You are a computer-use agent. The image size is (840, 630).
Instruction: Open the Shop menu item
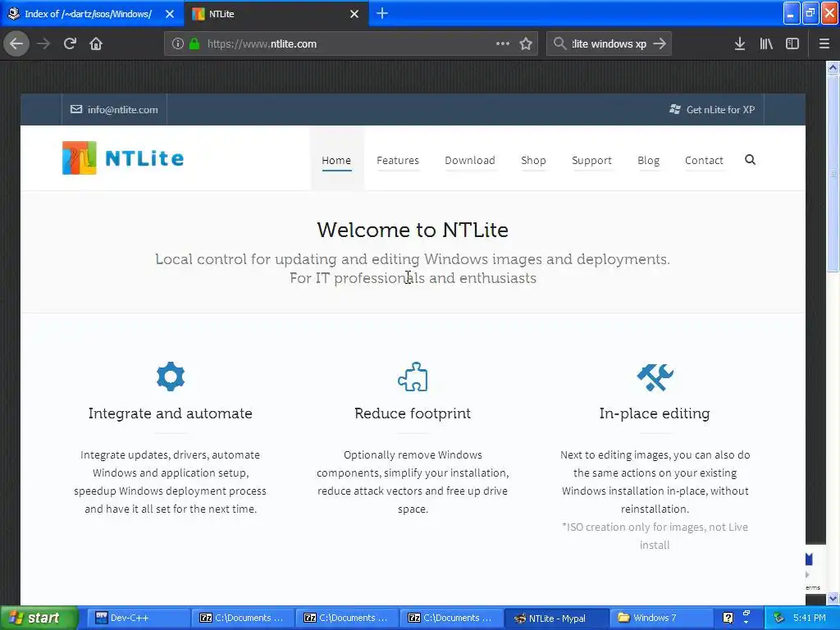(x=533, y=160)
